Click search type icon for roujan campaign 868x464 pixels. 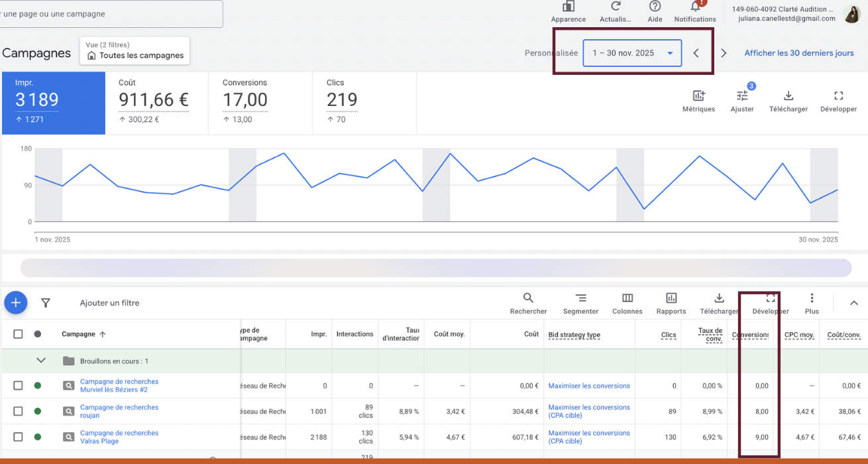(x=68, y=412)
